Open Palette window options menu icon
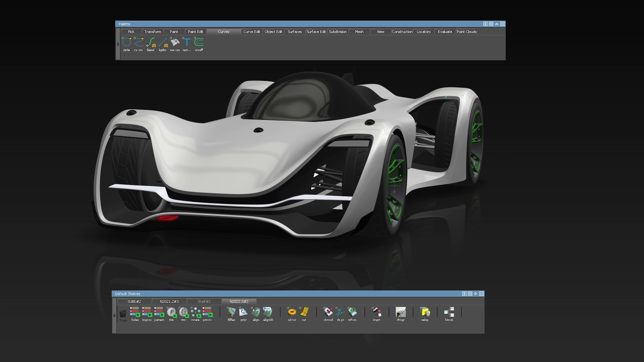This screenshot has width=644, height=362. click(491, 24)
